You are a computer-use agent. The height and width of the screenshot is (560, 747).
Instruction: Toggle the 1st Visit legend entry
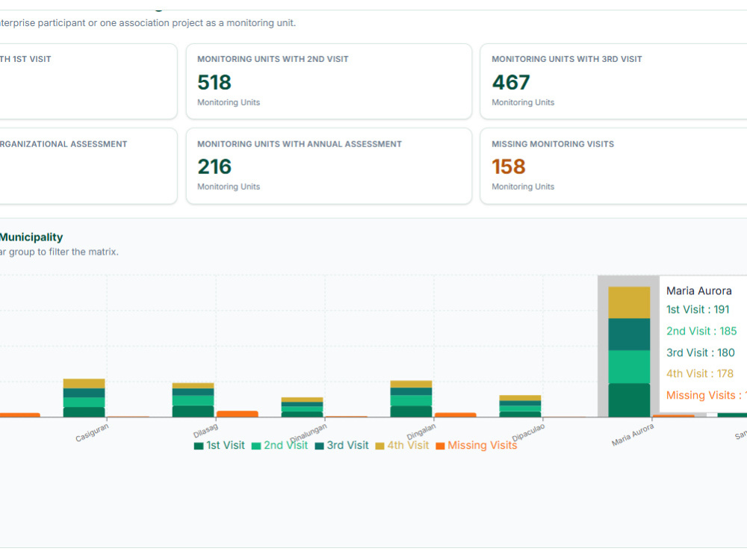pyautogui.click(x=219, y=445)
